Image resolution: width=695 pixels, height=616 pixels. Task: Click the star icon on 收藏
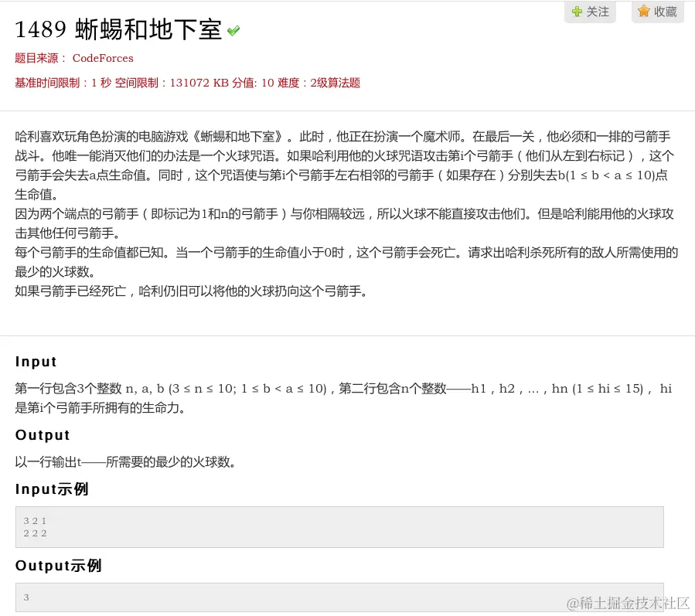point(643,11)
